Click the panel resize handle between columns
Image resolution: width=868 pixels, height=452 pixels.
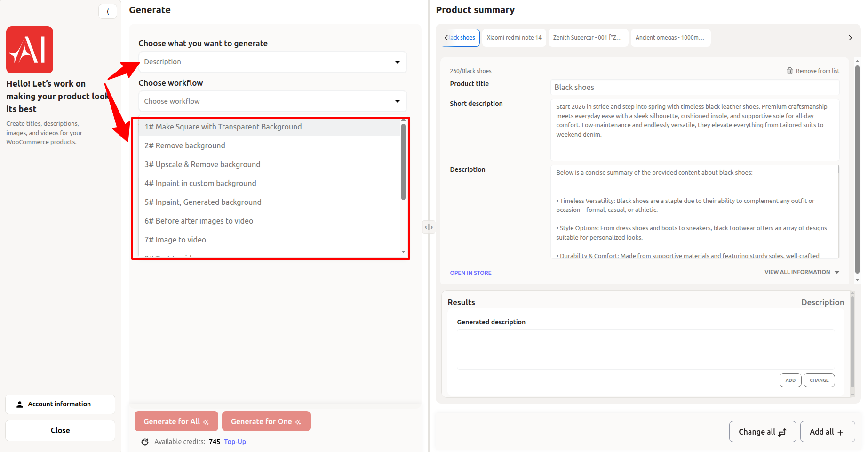429,226
